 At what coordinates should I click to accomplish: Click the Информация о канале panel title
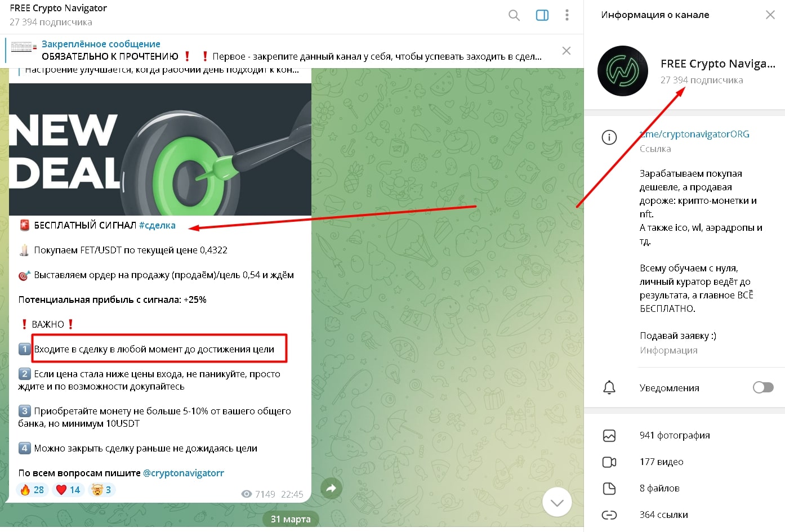coord(655,15)
